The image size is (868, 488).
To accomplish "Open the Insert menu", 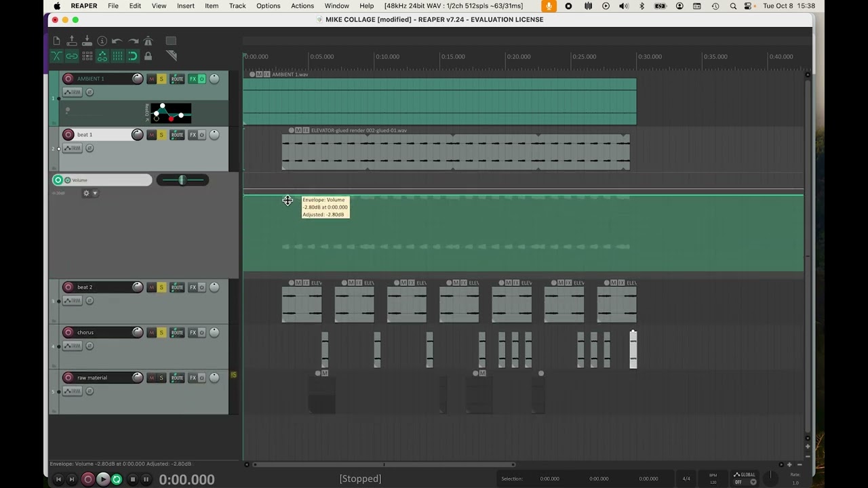I will coord(186,6).
